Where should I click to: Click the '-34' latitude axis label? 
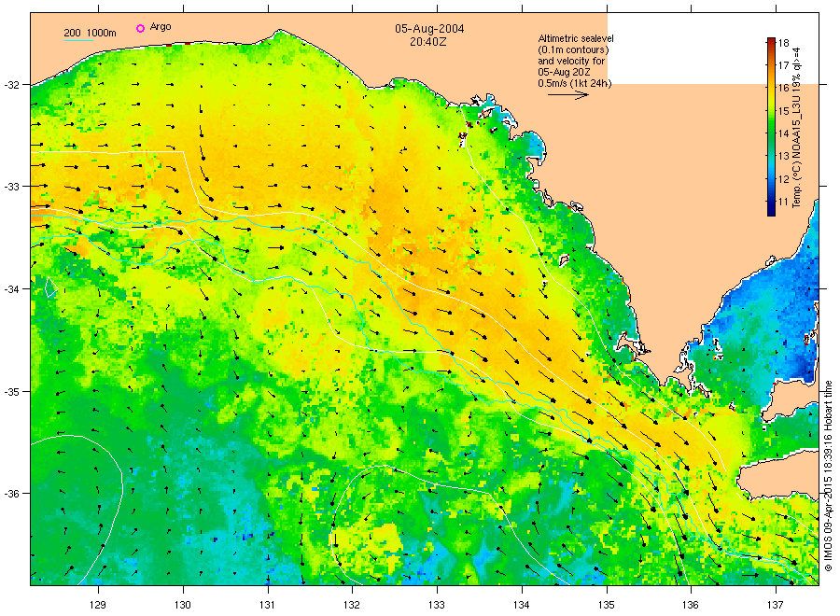[x=11, y=289]
